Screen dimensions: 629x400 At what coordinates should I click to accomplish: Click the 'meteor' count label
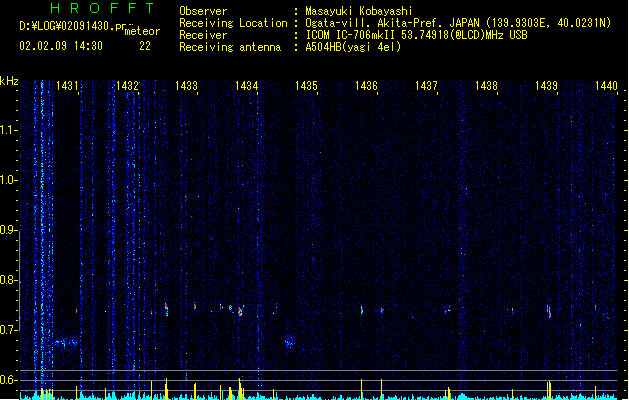coord(142,31)
